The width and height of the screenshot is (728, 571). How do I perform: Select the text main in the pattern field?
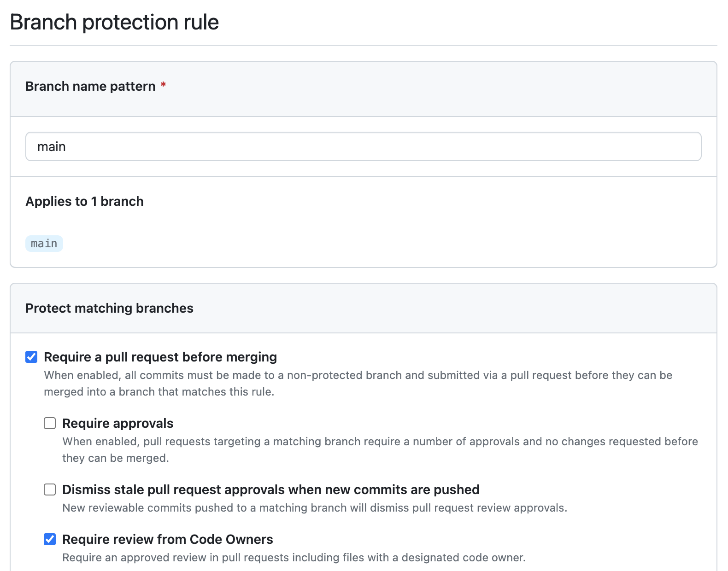point(52,146)
